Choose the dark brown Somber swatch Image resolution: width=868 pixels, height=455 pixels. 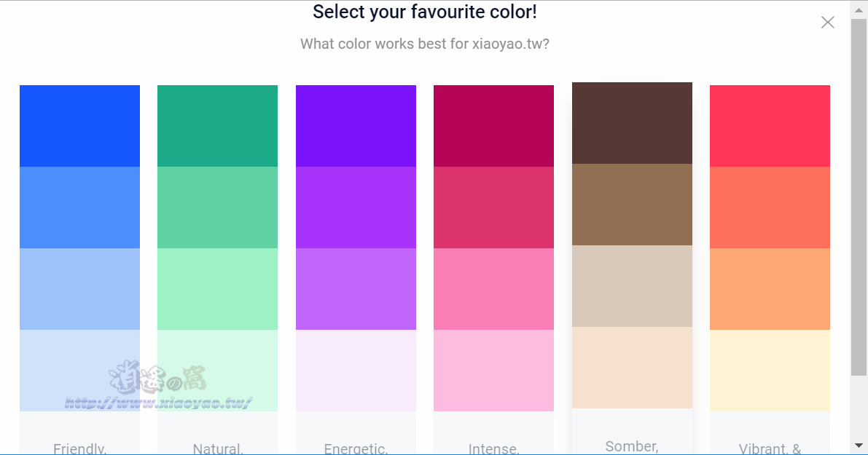pyautogui.click(x=632, y=123)
